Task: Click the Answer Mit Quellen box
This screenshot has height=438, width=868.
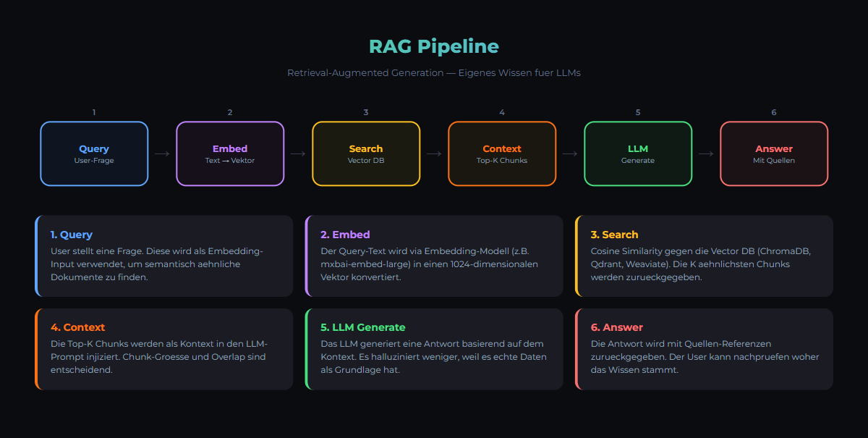Action: click(774, 153)
